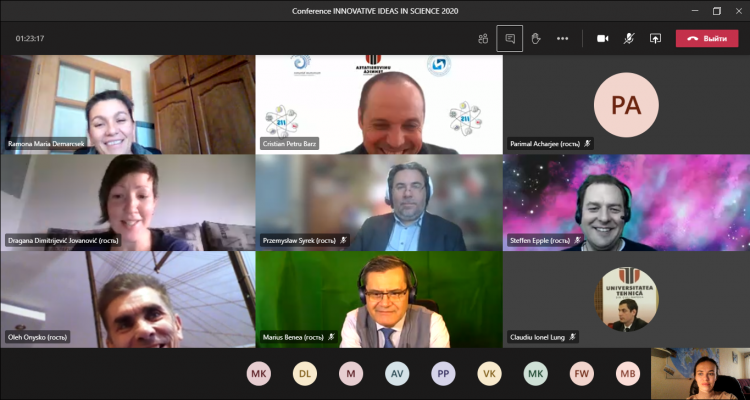Screen dimensions: 750x400
Task: Raise your hand in the meeting
Action: click(x=536, y=38)
